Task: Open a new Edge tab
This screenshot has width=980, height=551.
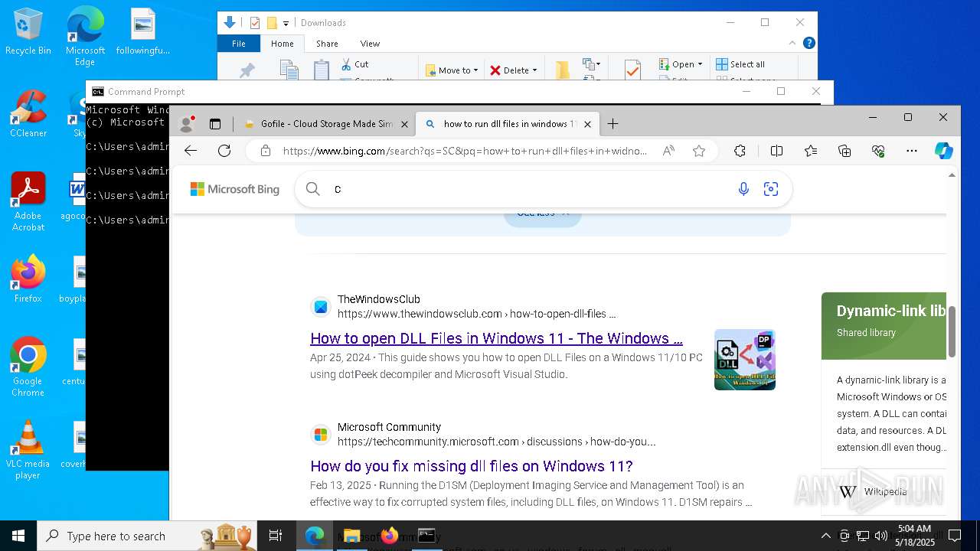Action: 612,123
